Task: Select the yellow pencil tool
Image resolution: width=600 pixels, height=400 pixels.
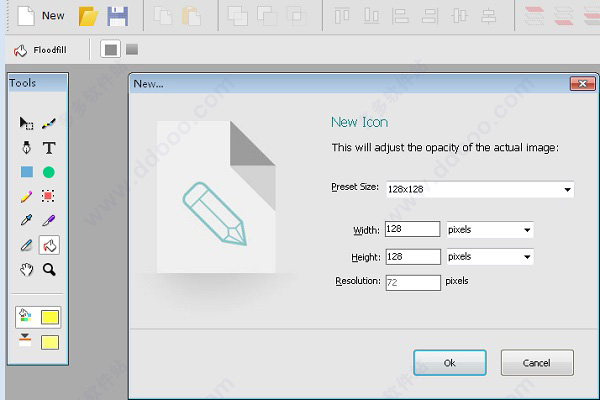Action: [26, 196]
